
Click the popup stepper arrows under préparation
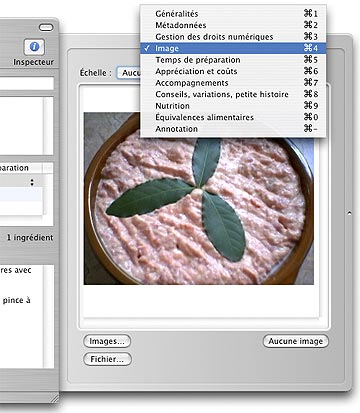pyautogui.click(x=32, y=182)
